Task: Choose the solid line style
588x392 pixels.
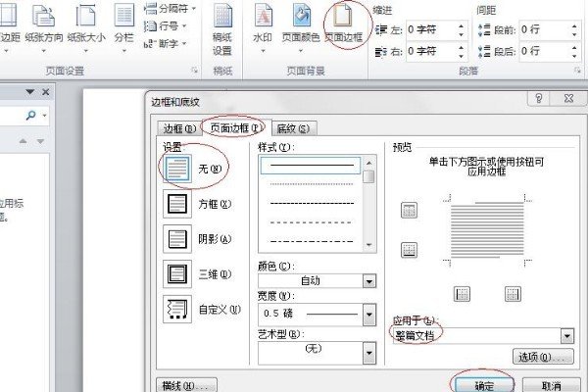Action: point(311,165)
